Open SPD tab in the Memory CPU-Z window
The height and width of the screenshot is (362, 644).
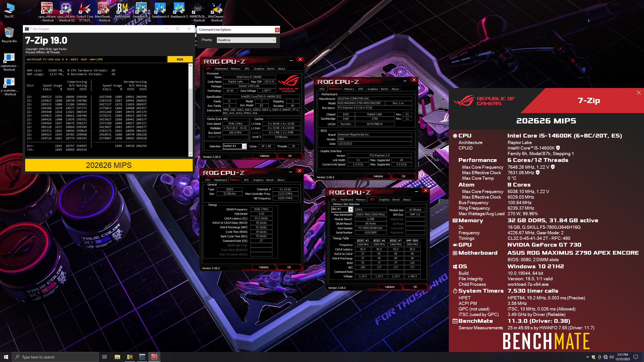pos(246,180)
